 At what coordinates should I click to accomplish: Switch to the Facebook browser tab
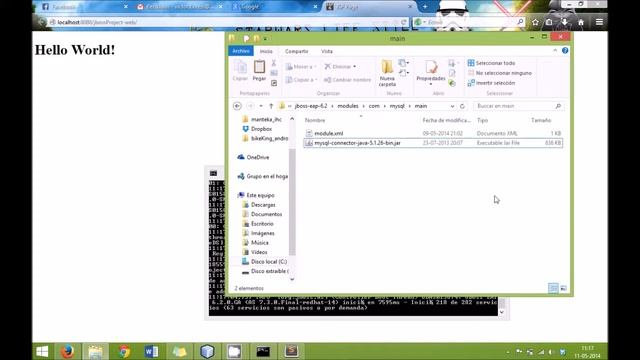pos(85,7)
